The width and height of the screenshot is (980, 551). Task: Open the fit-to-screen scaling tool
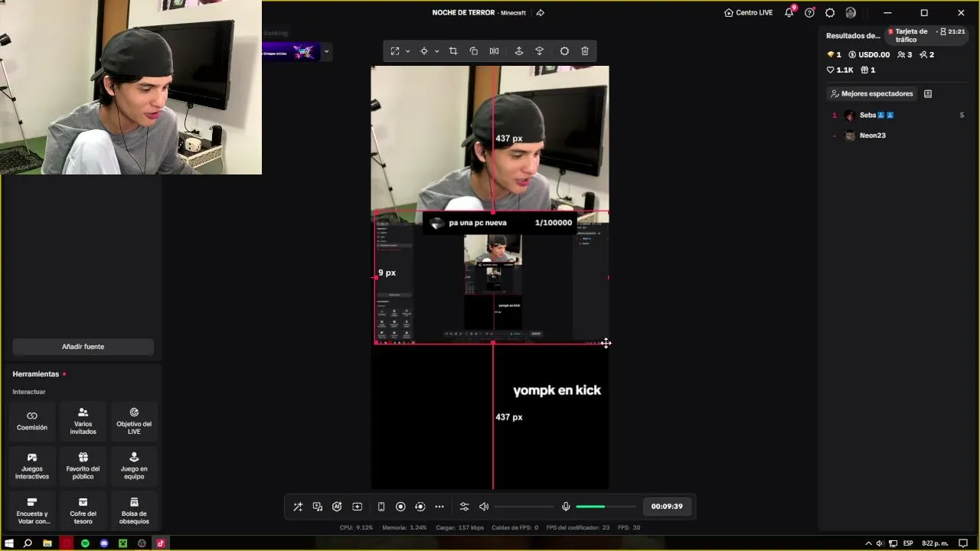point(395,51)
